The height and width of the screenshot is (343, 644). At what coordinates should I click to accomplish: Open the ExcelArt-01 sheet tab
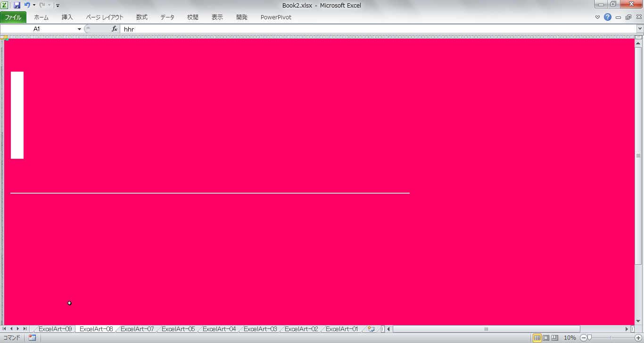click(342, 329)
